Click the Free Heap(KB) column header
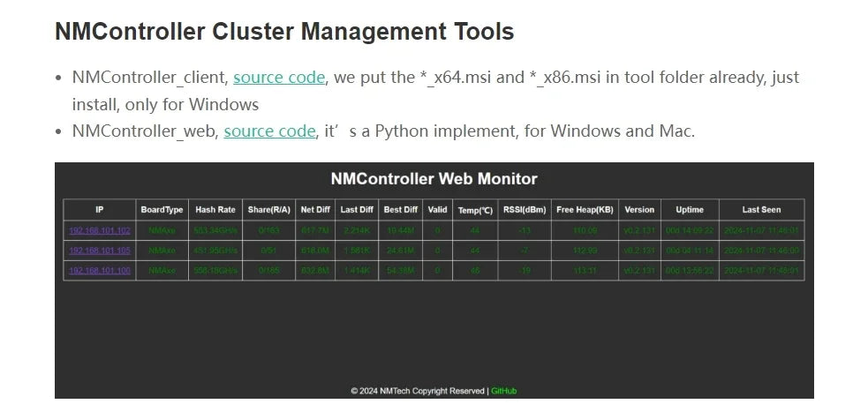 coord(585,210)
